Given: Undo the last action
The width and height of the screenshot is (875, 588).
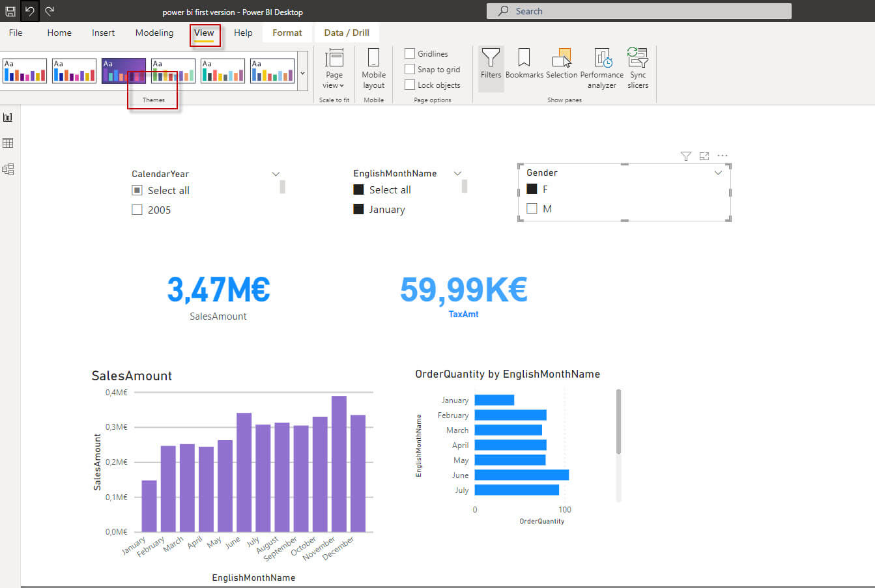Looking at the screenshot, I should point(30,11).
